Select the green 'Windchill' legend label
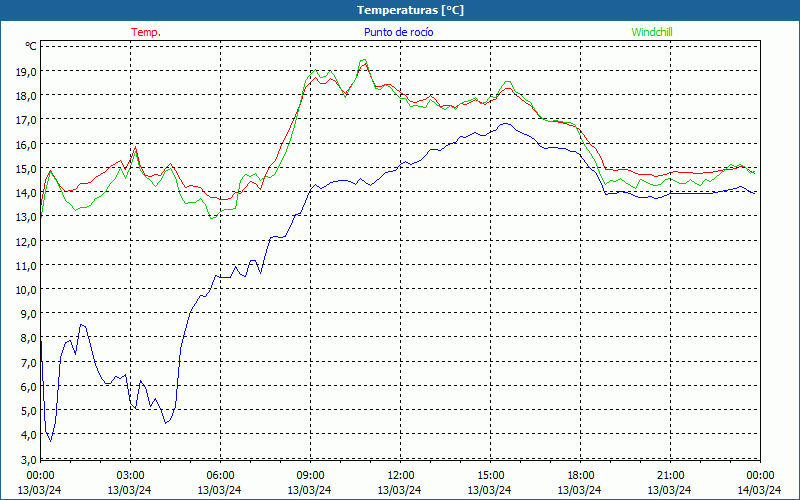This screenshot has width=800, height=500. tap(652, 32)
